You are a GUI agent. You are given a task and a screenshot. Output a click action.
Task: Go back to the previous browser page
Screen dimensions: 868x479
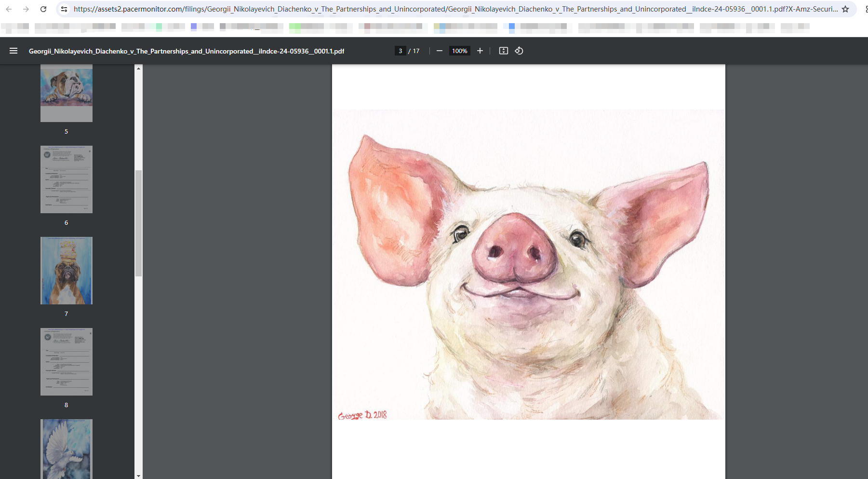pos(9,9)
